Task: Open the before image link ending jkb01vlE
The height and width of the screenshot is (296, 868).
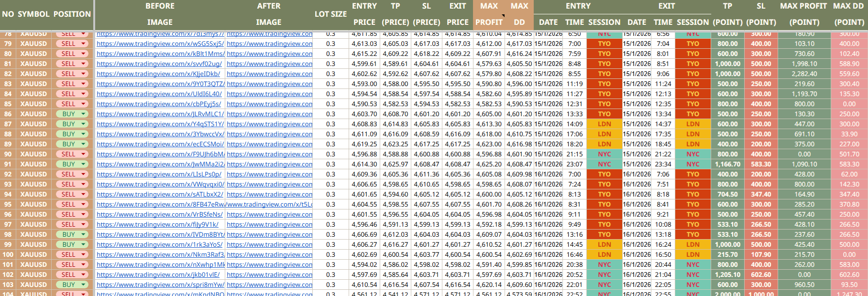Action: coord(158,274)
